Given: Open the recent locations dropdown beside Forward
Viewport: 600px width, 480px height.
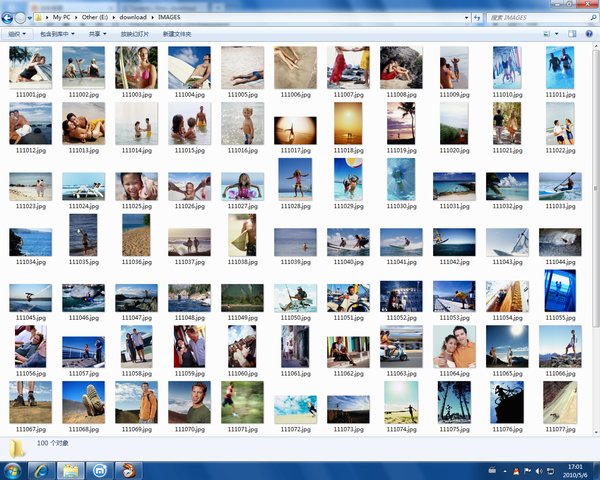Looking at the screenshot, I should 29,18.
